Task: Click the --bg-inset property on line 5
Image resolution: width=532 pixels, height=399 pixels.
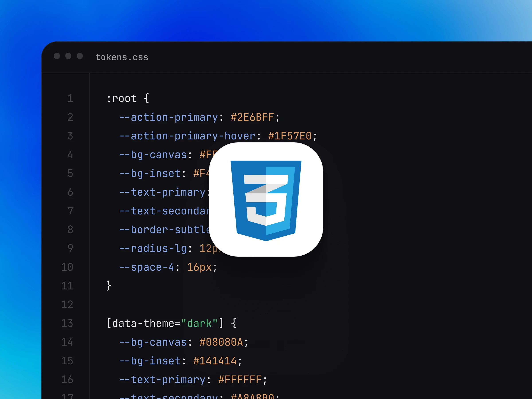Action: point(150,174)
